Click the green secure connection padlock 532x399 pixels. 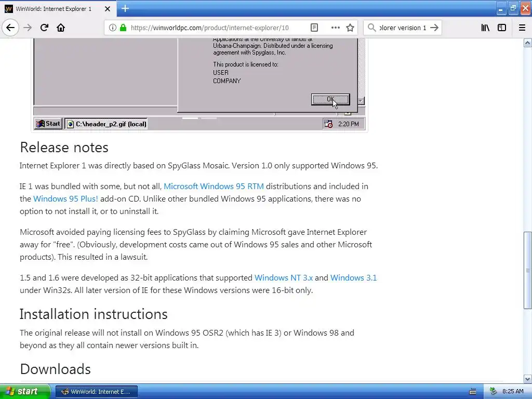[123, 28]
